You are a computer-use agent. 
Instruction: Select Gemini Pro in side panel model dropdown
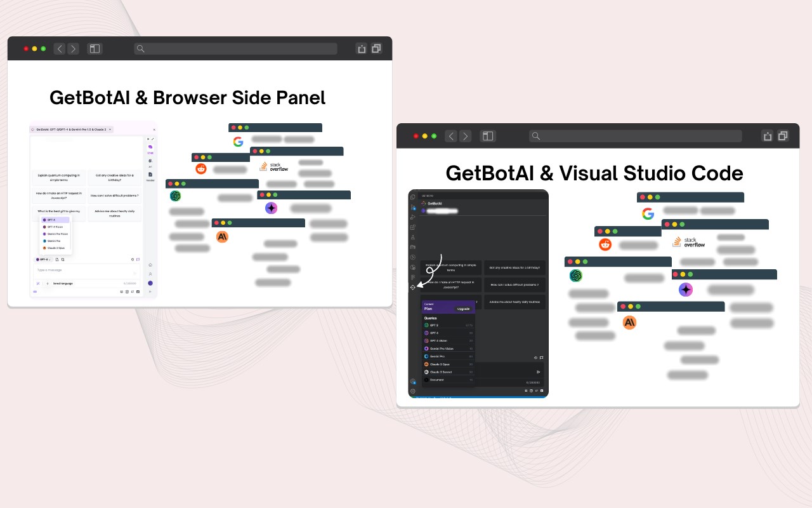(55, 241)
